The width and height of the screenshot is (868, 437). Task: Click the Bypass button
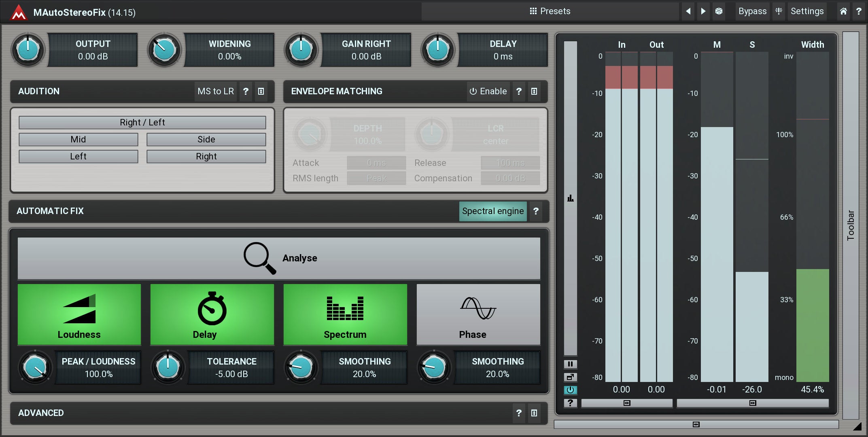(x=752, y=11)
